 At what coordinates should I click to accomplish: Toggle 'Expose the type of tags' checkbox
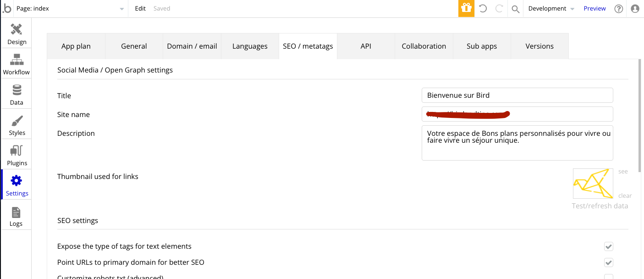coord(609,246)
